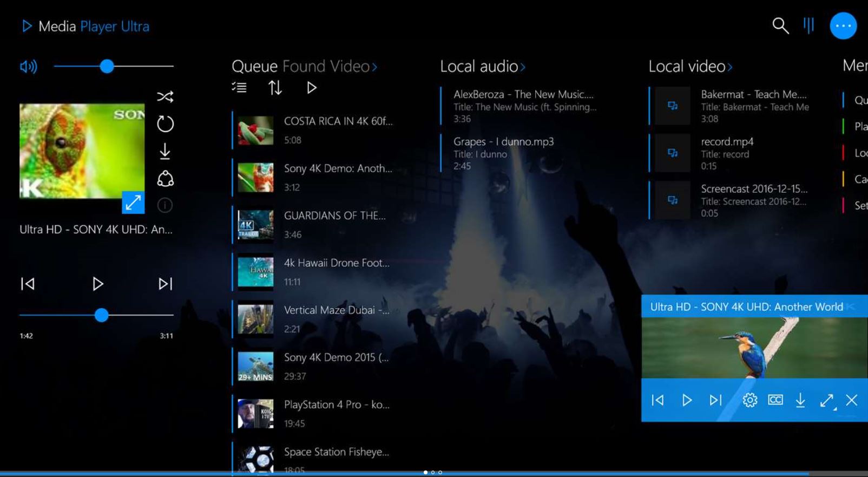Open the Queue header label

point(254,66)
